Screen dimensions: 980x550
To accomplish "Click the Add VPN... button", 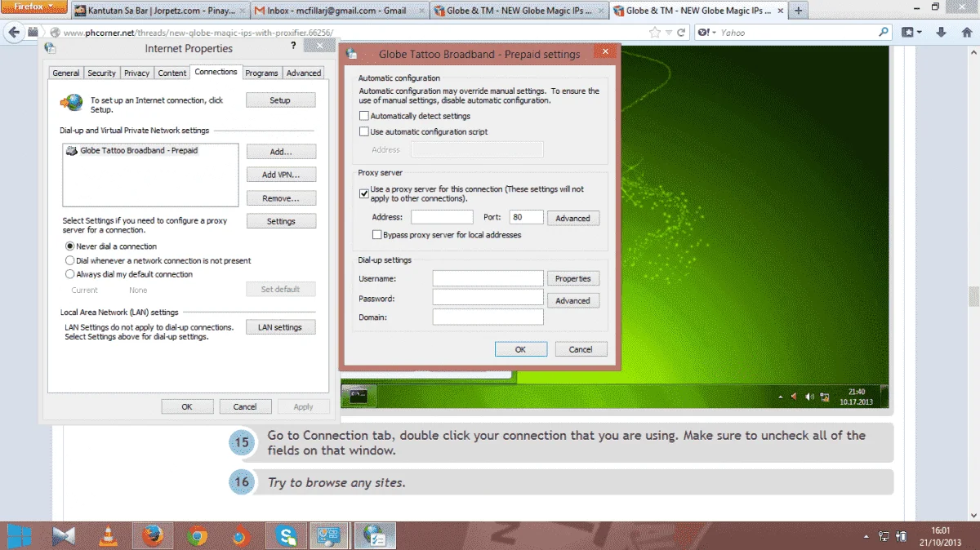I will tap(281, 175).
